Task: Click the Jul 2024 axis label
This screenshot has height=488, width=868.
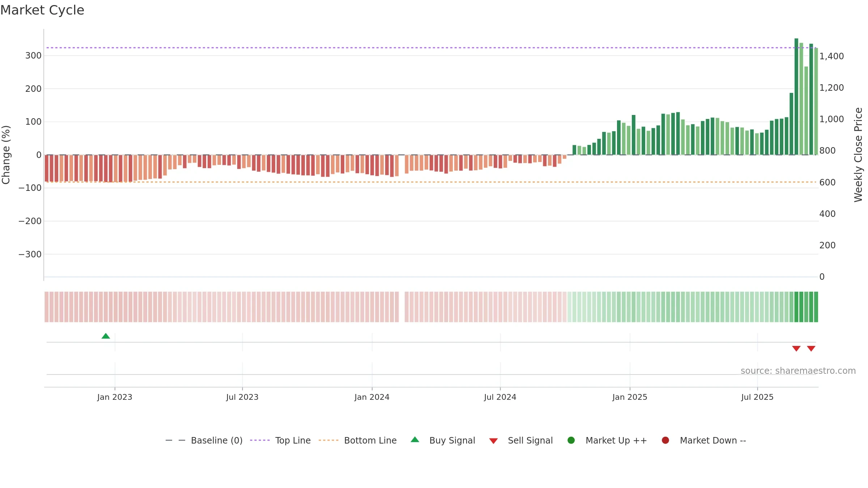Action: (x=500, y=397)
